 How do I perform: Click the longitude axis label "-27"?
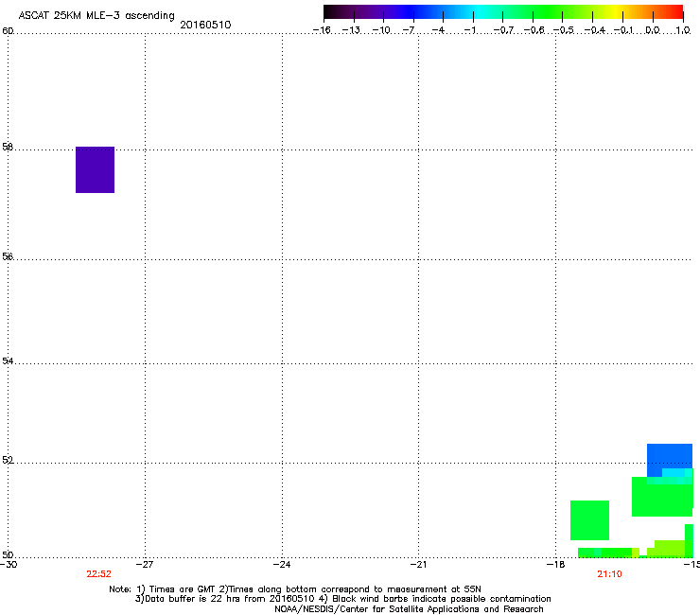(x=145, y=565)
